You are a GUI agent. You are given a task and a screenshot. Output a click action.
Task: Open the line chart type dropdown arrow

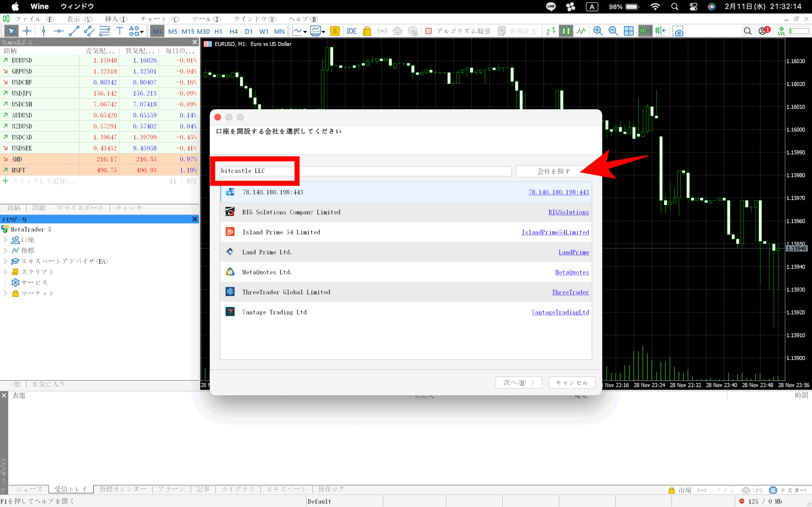click(305, 32)
